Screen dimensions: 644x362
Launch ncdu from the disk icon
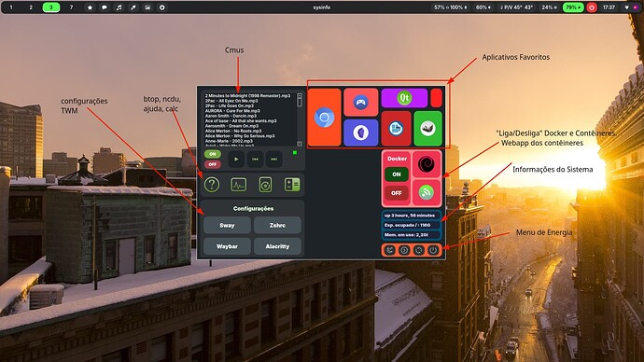(265, 185)
